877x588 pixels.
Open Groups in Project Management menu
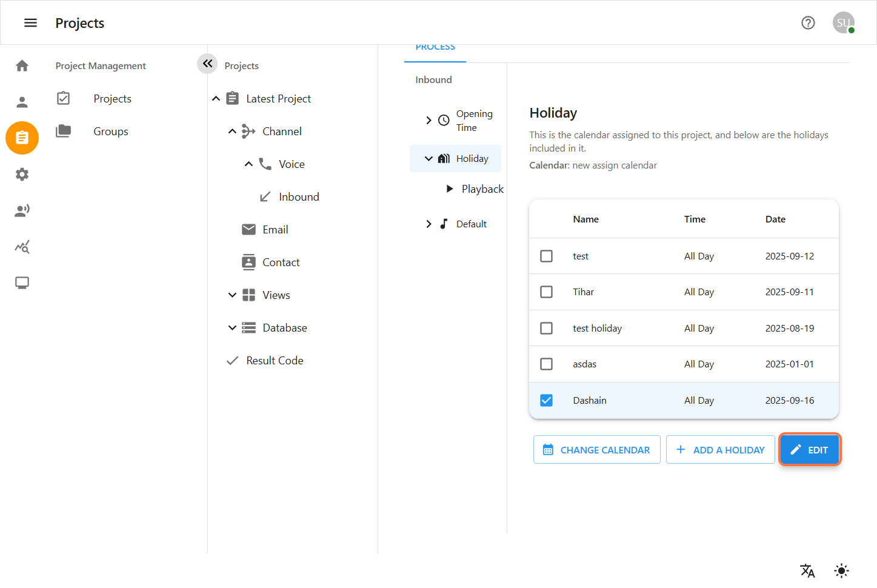[111, 132]
